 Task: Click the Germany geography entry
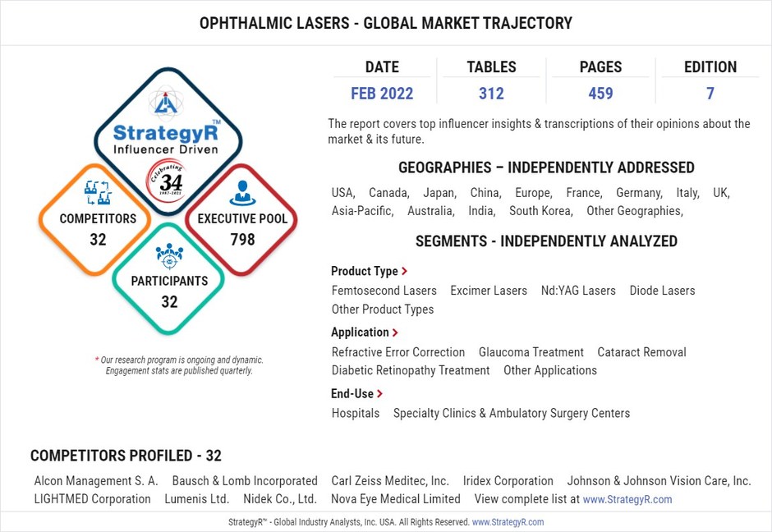click(639, 193)
